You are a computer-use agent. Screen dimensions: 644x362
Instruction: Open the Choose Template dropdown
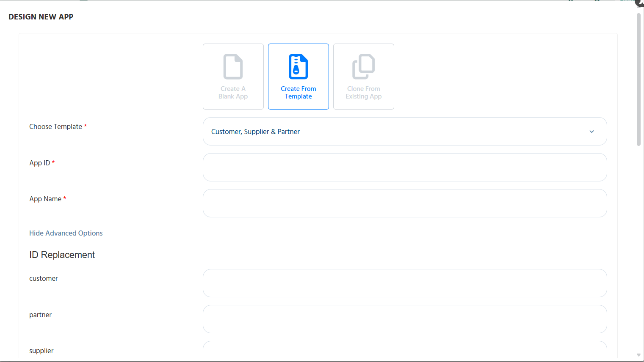(x=405, y=132)
